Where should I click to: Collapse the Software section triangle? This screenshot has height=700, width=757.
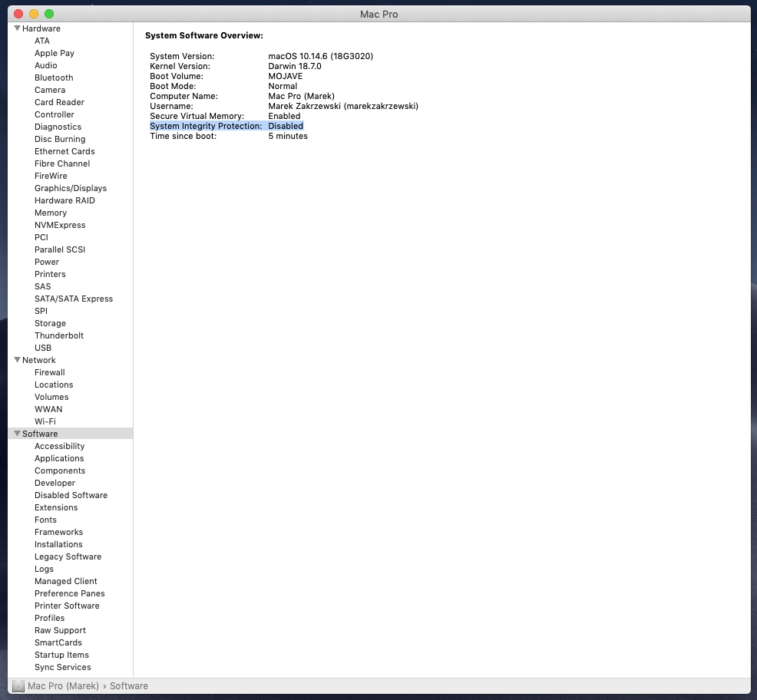point(18,434)
